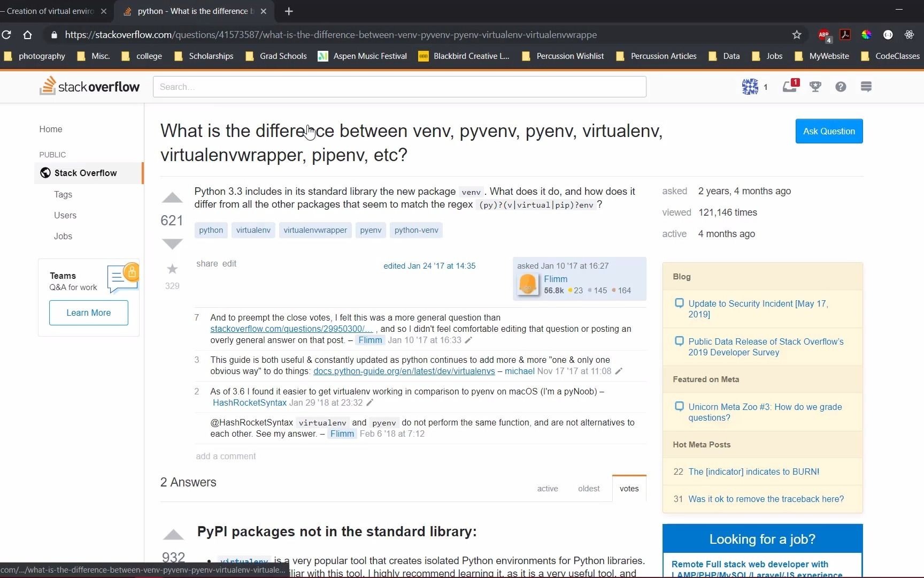Close the python Stack Overflow tab
The height and width of the screenshot is (578, 924).
pyautogui.click(x=263, y=11)
